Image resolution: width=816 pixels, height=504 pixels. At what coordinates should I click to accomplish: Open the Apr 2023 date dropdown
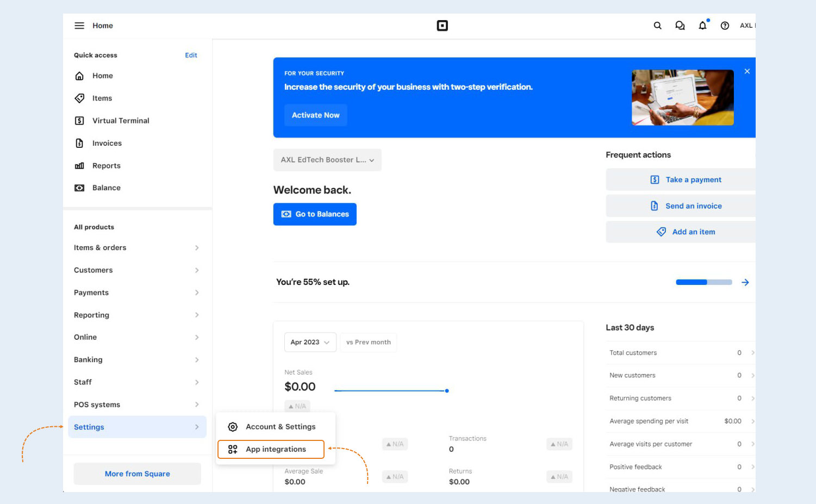tap(310, 343)
